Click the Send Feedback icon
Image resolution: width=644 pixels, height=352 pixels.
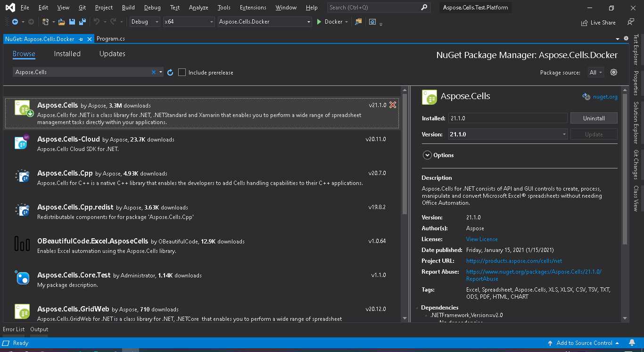(x=630, y=22)
